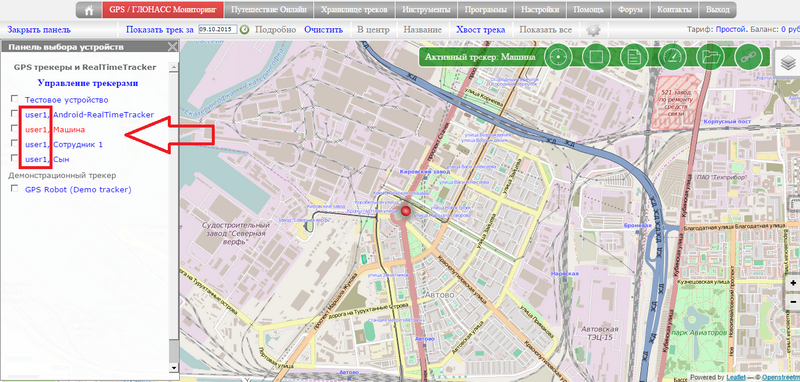Screen dimensions: 800x382
Task: Click the chain link icon in the tracker bar
Action: pos(747,56)
